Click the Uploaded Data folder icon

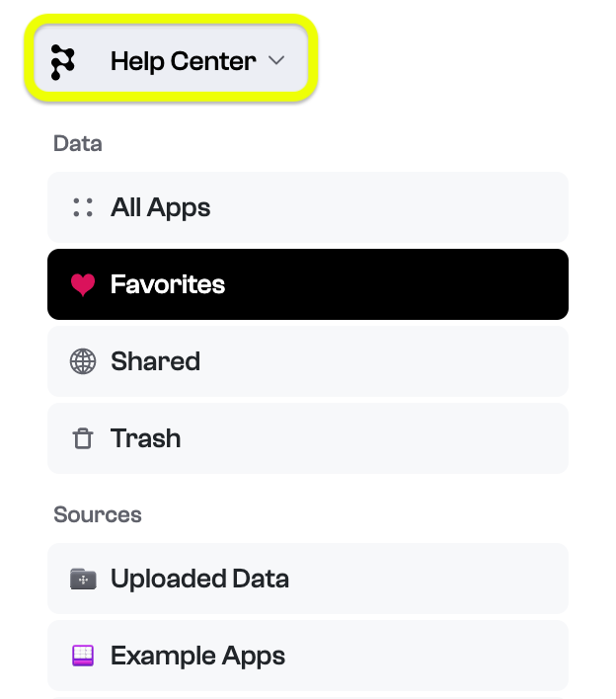pos(83,579)
